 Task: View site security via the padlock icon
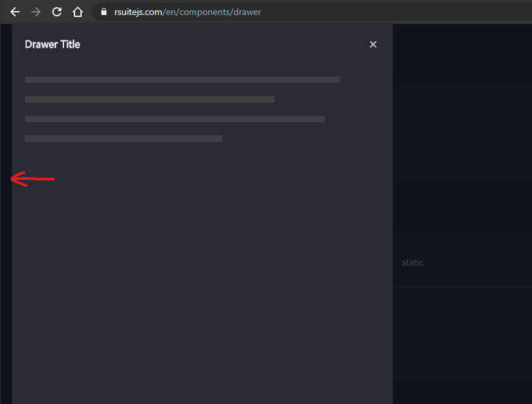104,12
